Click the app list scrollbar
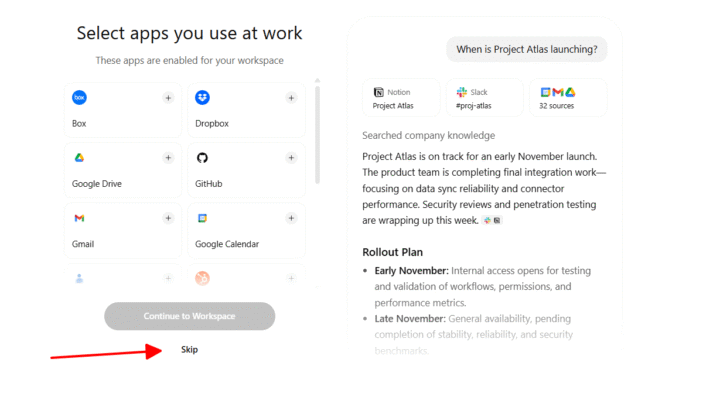 (318, 130)
